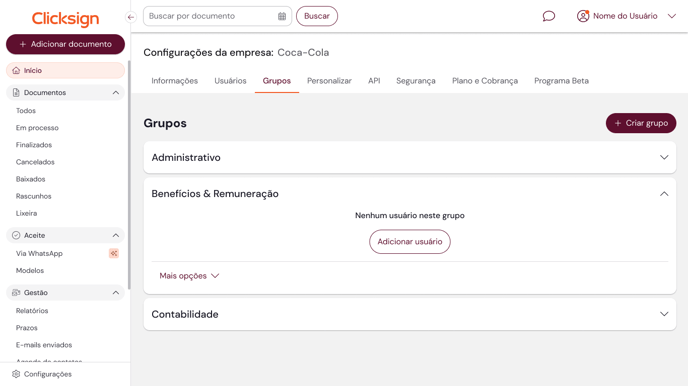Click the Adicionar usuário button
The image size is (688, 386).
coord(410,242)
